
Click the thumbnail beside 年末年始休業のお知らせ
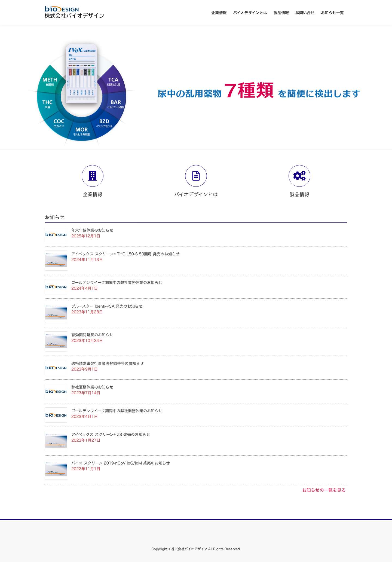click(x=56, y=234)
